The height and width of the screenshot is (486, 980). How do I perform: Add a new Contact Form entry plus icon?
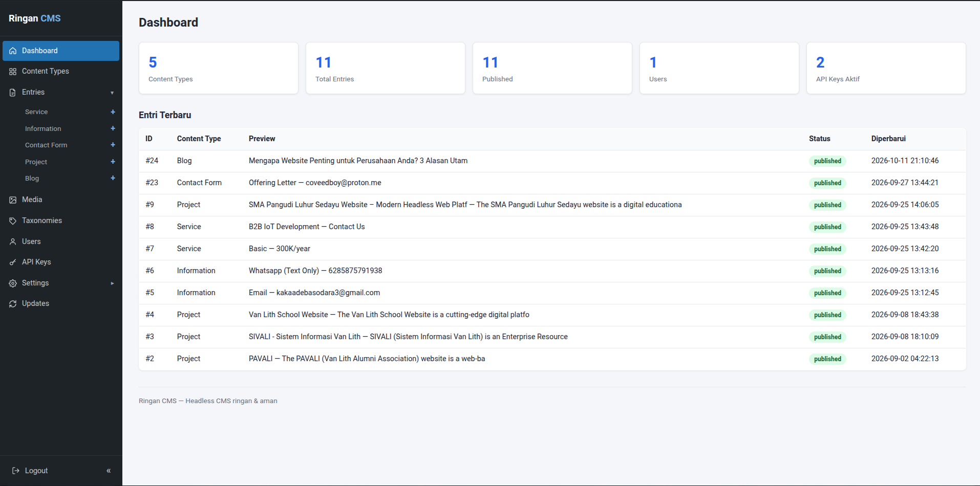click(x=113, y=145)
